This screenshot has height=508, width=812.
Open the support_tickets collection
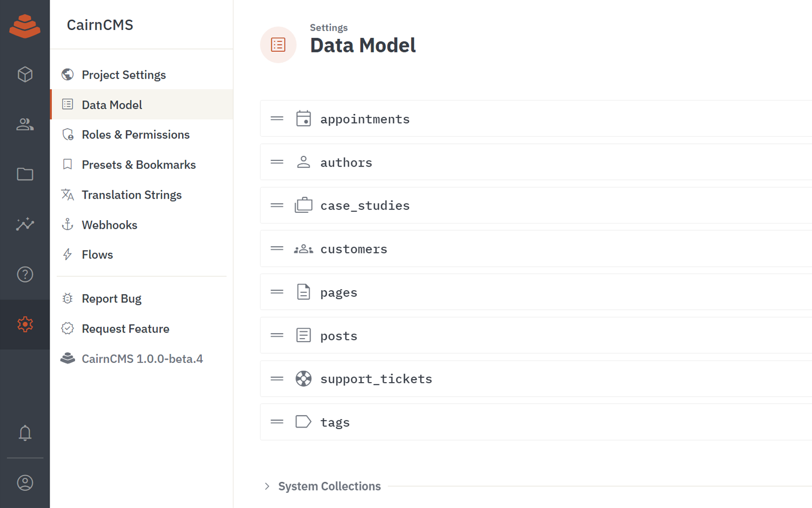pos(536,378)
